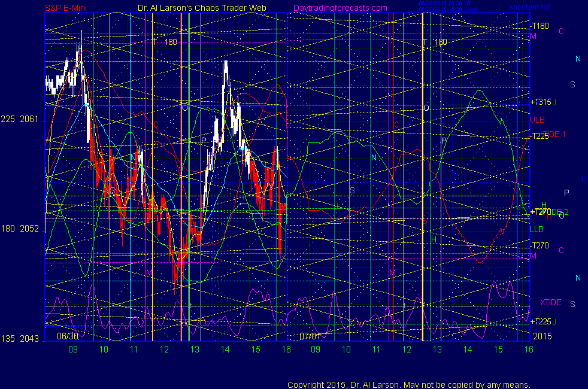Click the "Daytradingforecasts.com" site name

(x=340, y=8)
